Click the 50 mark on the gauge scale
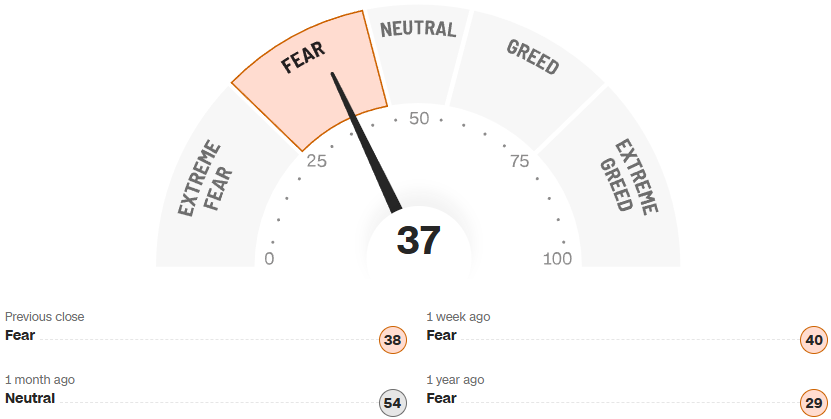 (x=419, y=119)
